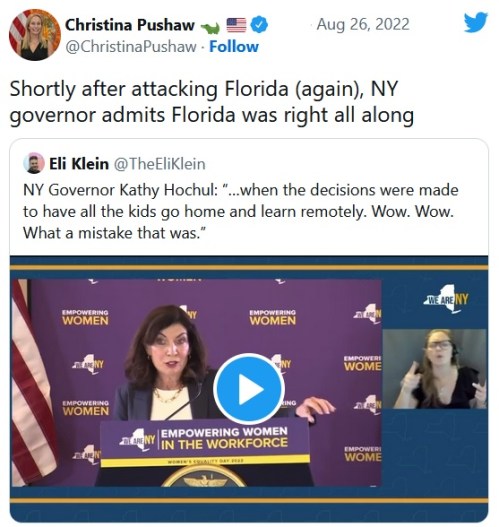Click the Eli Klein display name

[x=79, y=164]
